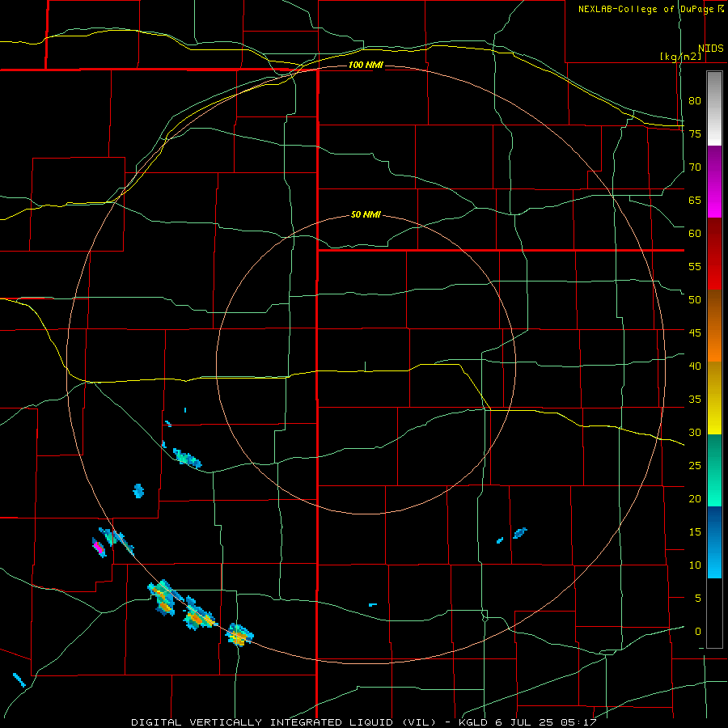Screen dimensions: 728x728
Task: Select the 30 scale value
Action: click(x=695, y=433)
